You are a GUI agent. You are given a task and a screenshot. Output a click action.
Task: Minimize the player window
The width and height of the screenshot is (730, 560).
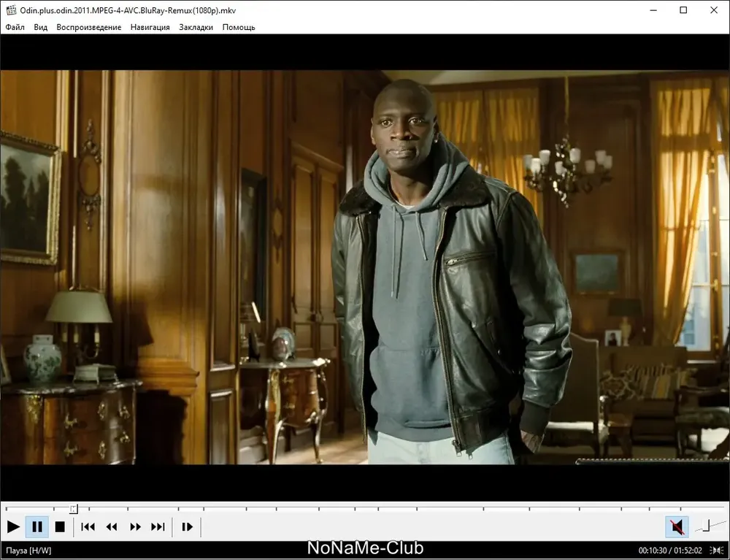[653, 9]
